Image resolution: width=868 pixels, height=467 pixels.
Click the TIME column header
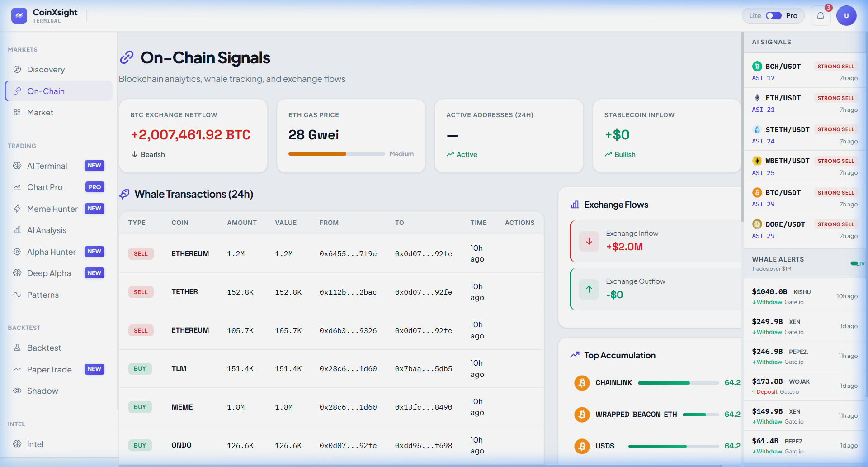click(x=478, y=223)
